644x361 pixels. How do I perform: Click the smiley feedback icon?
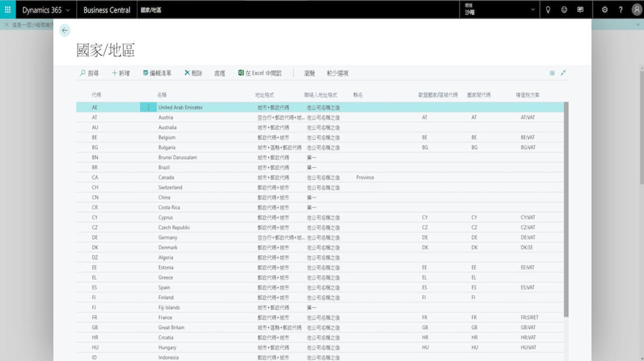(x=564, y=9)
